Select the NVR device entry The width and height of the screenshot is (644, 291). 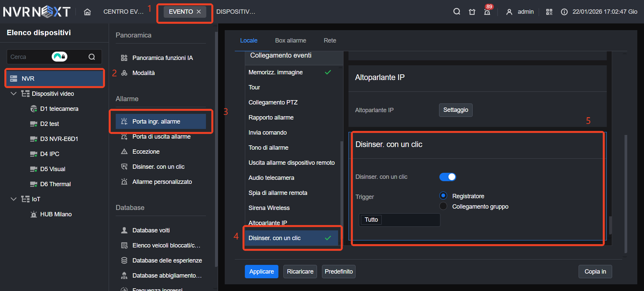(x=55, y=78)
